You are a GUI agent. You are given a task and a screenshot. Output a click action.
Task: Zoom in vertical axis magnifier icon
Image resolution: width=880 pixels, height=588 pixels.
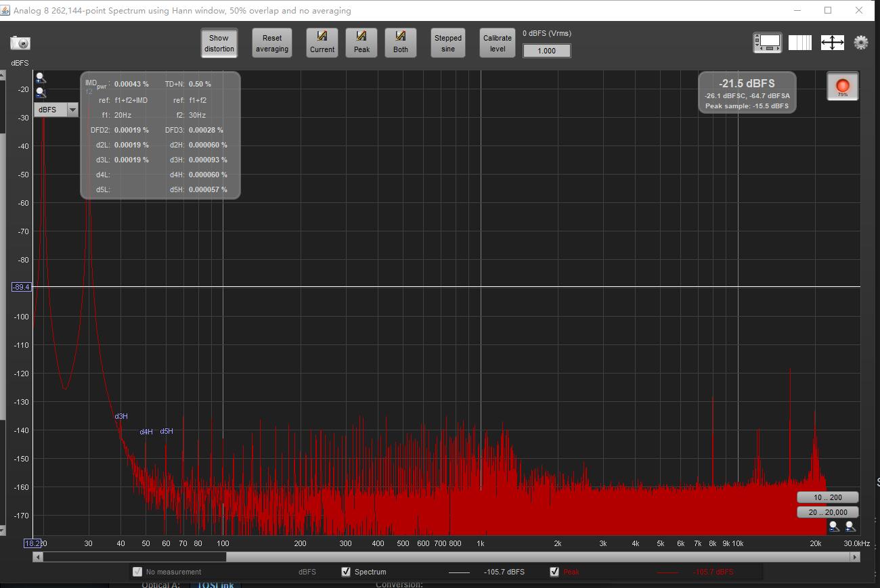click(x=41, y=78)
